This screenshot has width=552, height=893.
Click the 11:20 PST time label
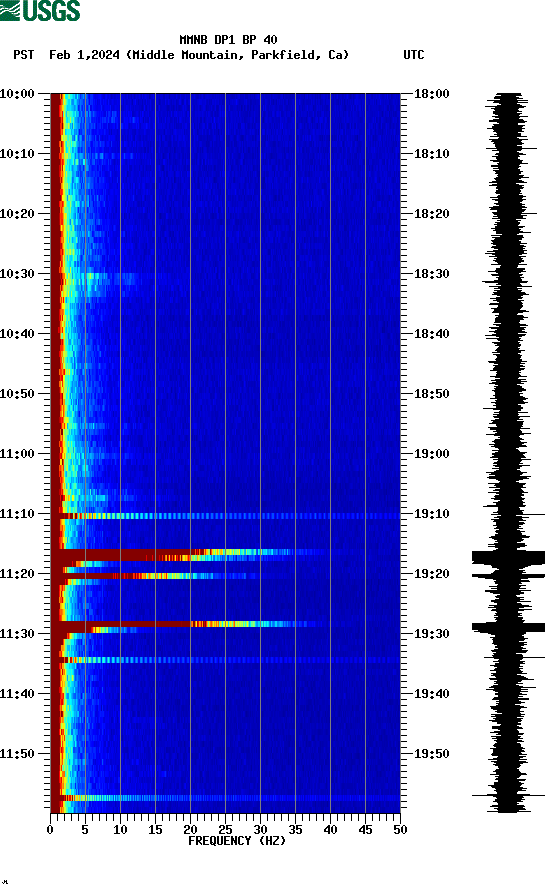[x=17, y=574]
